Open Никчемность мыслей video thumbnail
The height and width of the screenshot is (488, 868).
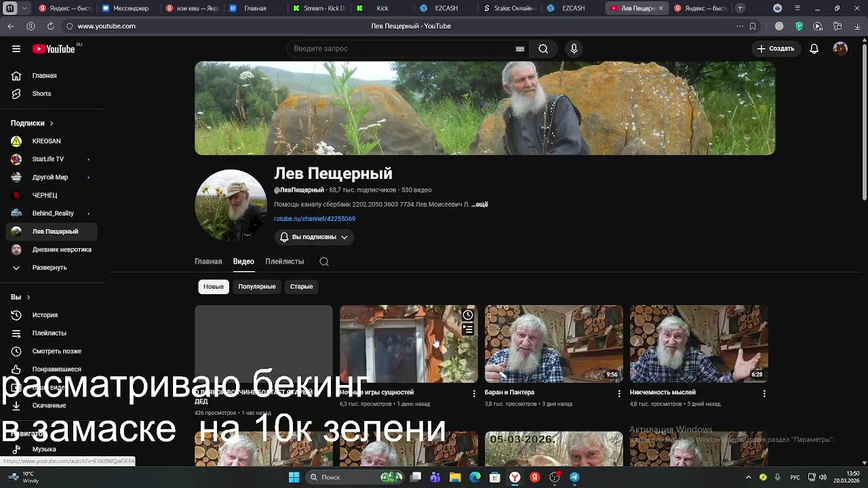click(699, 344)
